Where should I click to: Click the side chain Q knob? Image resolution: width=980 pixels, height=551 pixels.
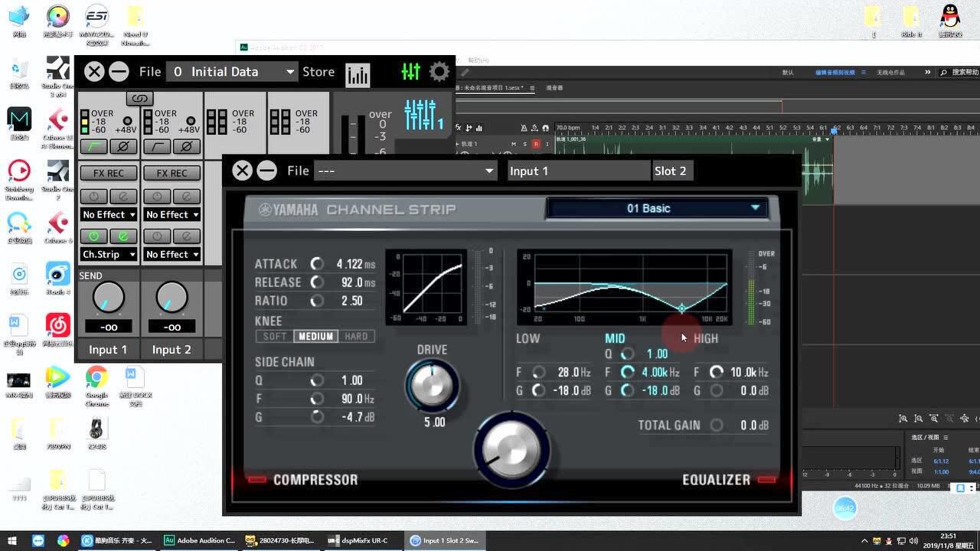coord(317,380)
